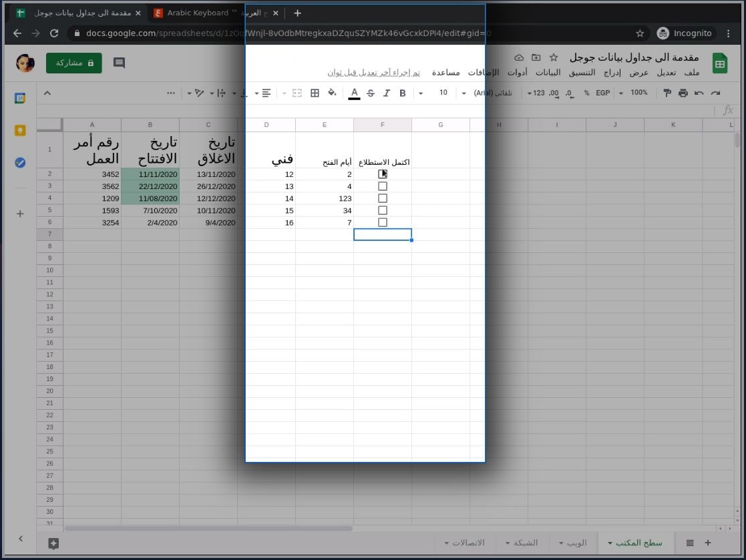
Task: Open the text color picker
Action: coord(354,93)
